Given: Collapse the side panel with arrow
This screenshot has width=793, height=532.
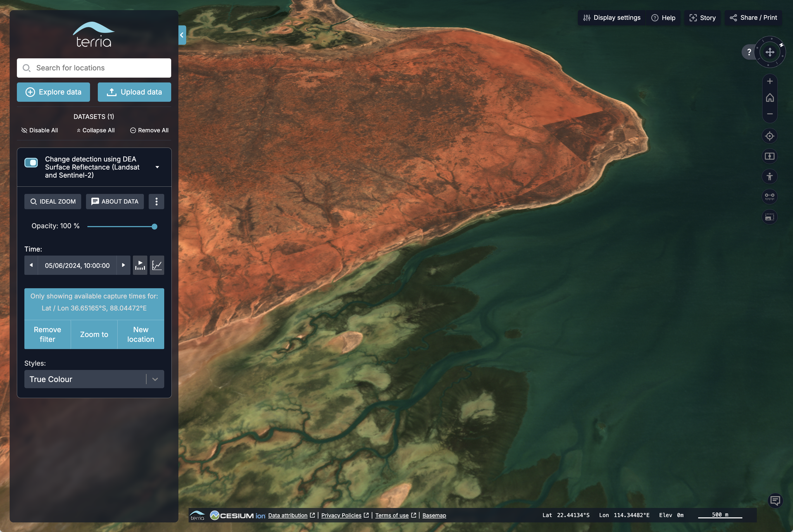Looking at the screenshot, I should 182,35.
